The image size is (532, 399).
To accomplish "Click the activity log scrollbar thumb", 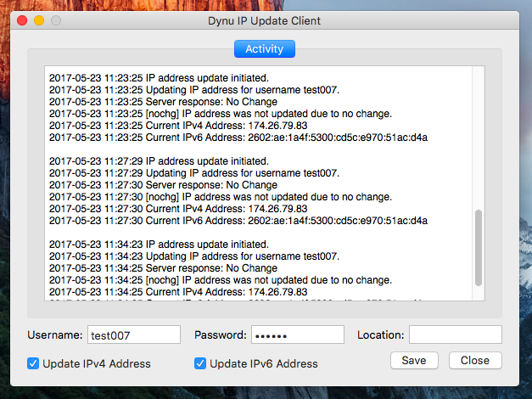I will click(479, 248).
